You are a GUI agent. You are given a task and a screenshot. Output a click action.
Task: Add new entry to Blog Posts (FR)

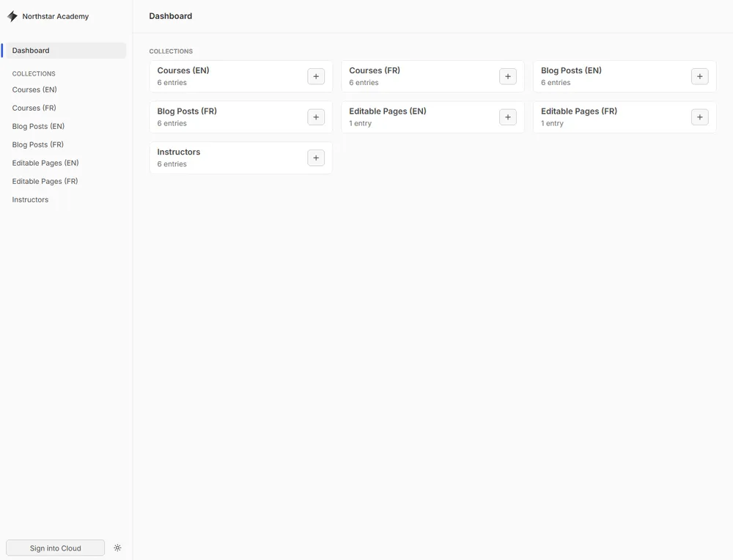[316, 117]
